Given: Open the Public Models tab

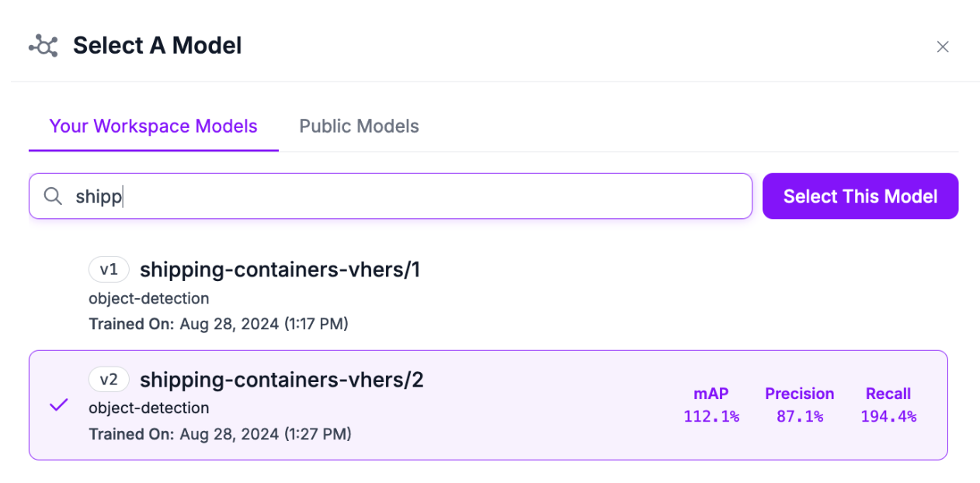Looking at the screenshot, I should (359, 127).
